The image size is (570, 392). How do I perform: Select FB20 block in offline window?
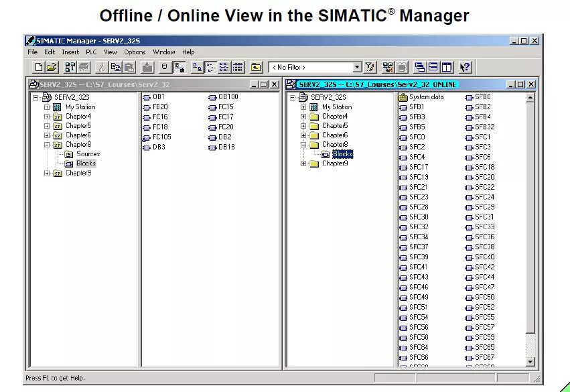(155, 107)
